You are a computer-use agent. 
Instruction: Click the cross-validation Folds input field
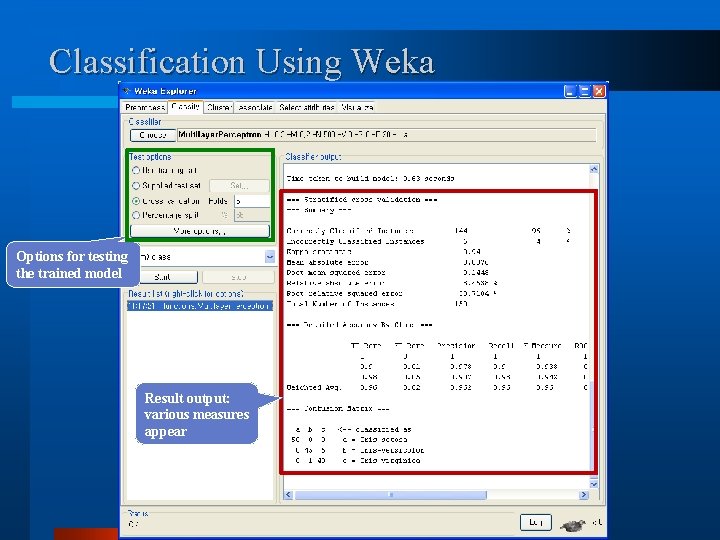click(252, 201)
